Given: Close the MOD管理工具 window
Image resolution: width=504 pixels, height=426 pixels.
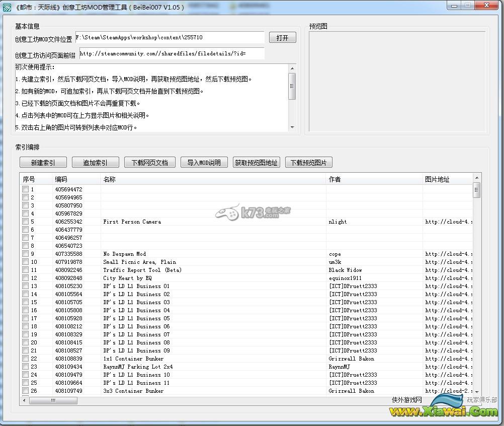Looking at the screenshot, I should (x=486, y=6).
